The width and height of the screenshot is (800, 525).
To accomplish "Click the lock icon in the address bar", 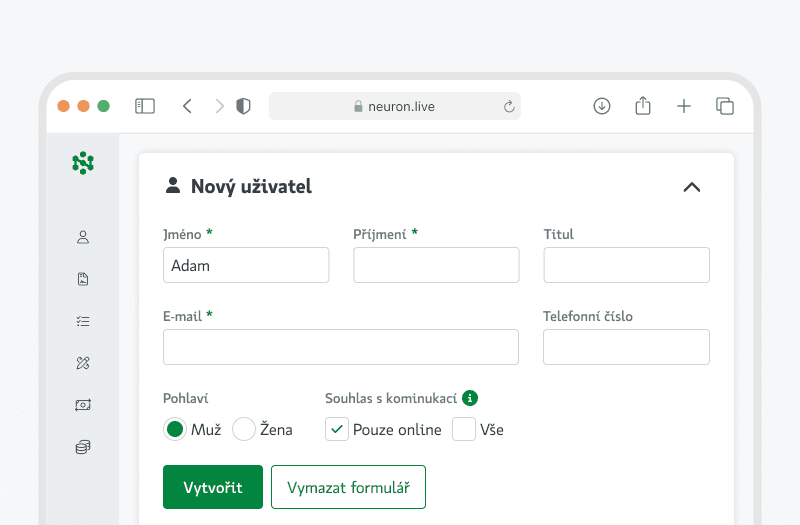I will (358, 106).
